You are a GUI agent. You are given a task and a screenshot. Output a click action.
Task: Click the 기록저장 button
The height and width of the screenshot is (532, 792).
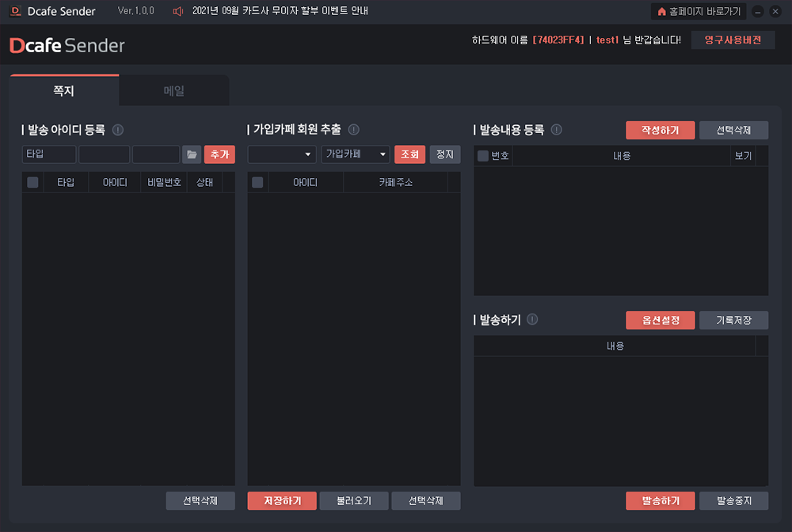(734, 320)
